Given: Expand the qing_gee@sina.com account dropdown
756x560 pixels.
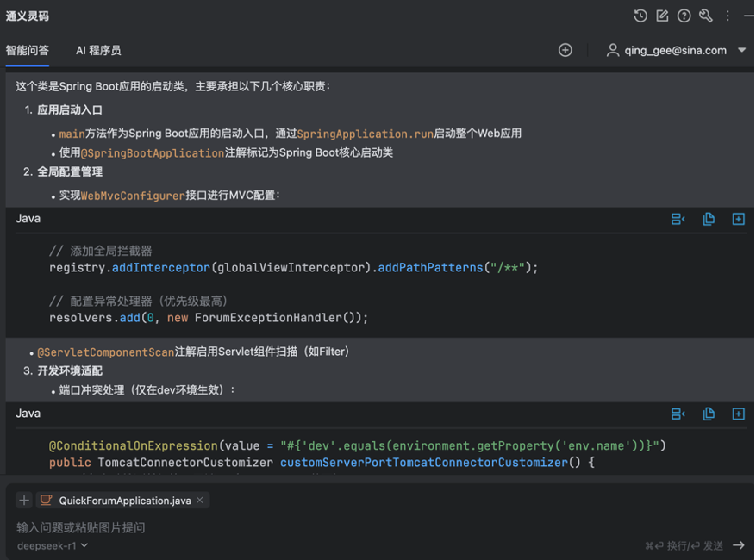Looking at the screenshot, I should (x=741, y=50).
